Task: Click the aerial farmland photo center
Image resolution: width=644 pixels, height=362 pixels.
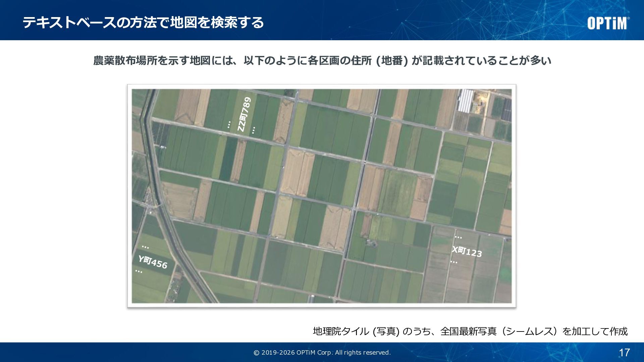Action: point(322,196)
